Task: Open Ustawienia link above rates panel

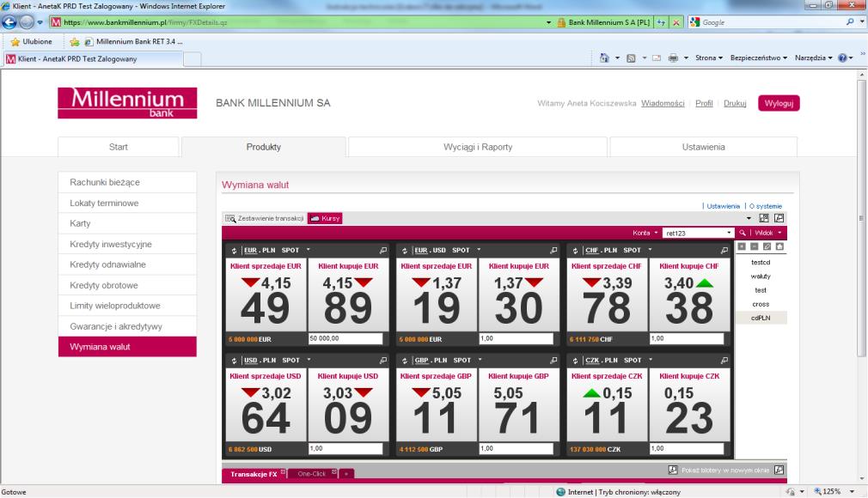Action: pyautogui.click(x=723, y=206)
